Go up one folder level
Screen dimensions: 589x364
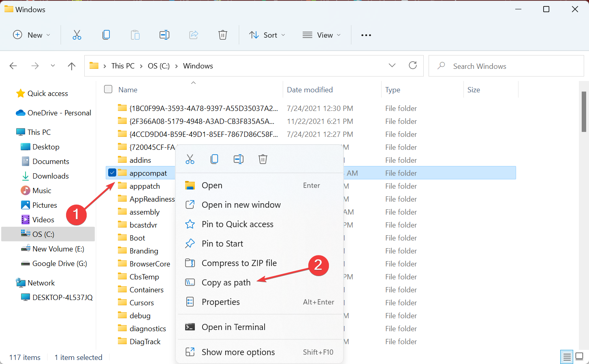coord(72,66)
